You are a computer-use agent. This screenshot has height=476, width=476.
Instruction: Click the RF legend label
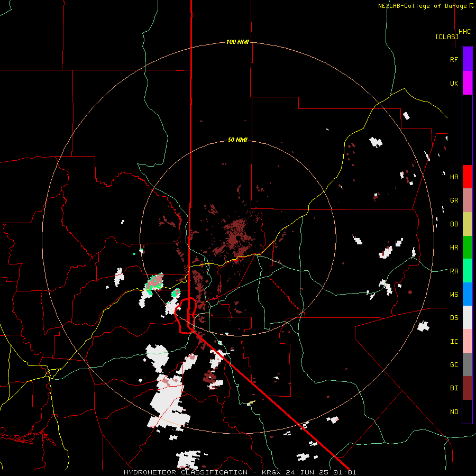(x=454, y=59)
